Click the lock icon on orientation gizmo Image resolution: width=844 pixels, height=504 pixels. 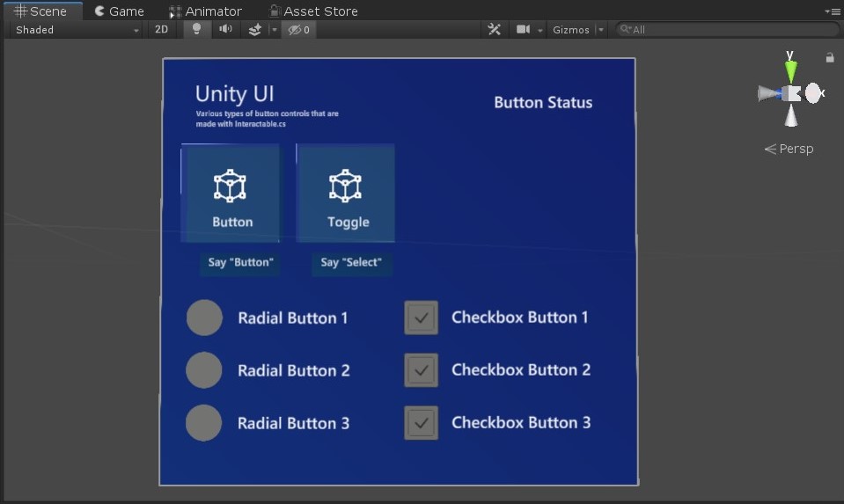[x=829, y=57]
